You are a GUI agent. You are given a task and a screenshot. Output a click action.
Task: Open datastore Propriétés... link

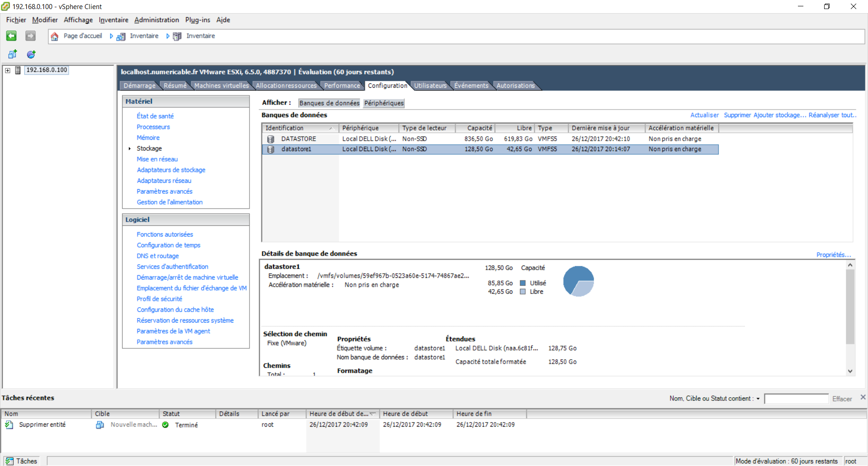(834, 255)
